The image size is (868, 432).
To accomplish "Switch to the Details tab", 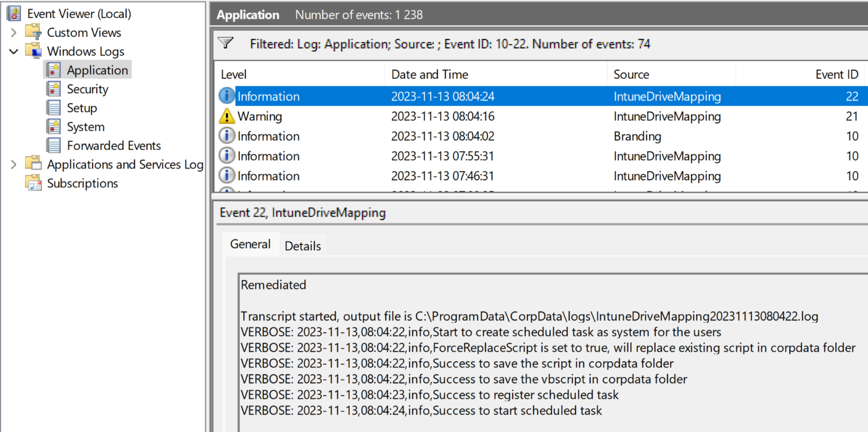I will pos(303,245).
